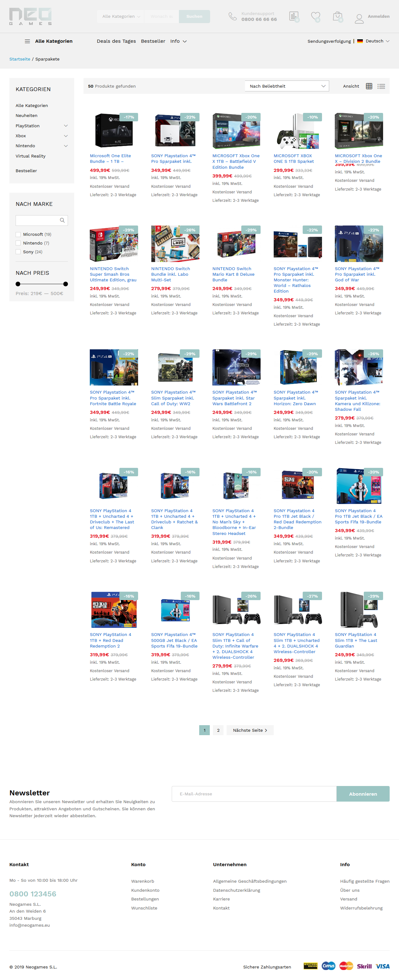Select Neuheiten in the category sidebar

26,116
